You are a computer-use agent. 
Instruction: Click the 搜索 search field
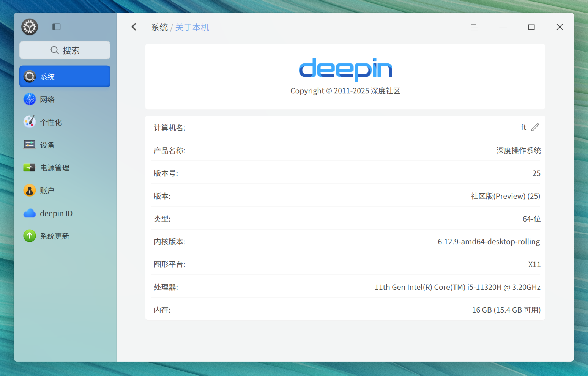tap(65, 50)
